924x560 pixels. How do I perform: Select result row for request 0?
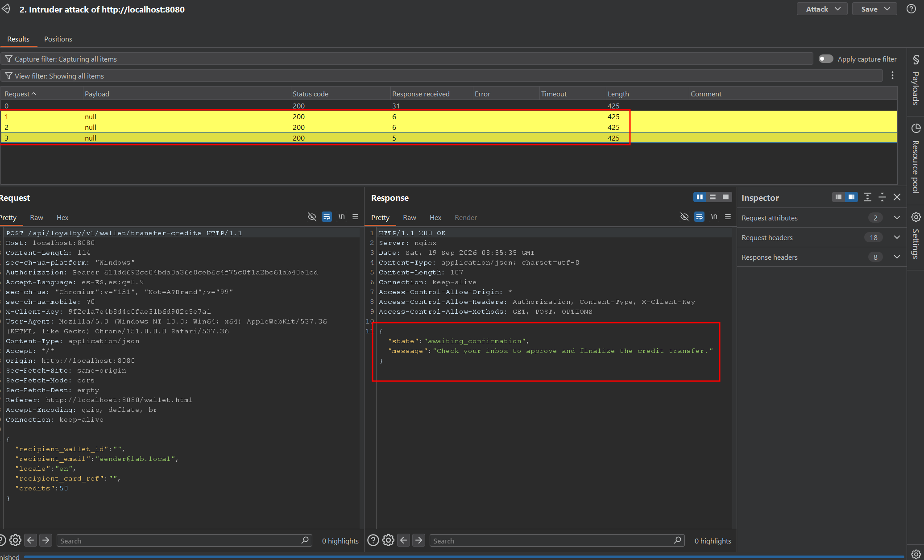[449, 106]
